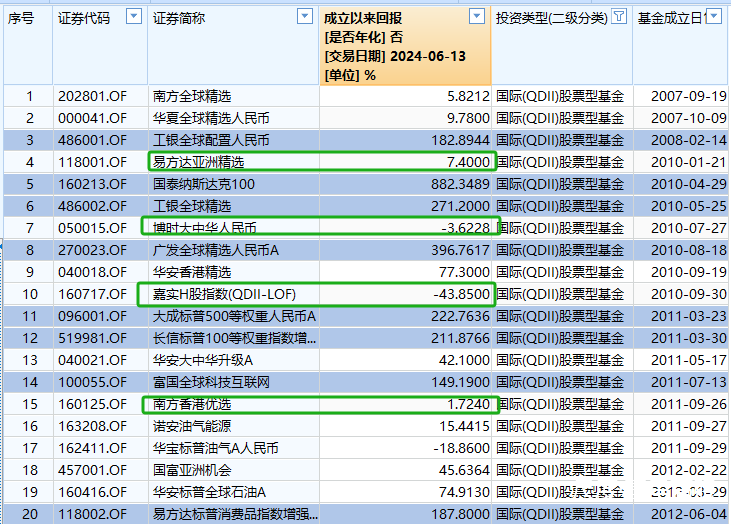Click inception date 2011-09-26
The height and width of the screenshot is (524, 731).
pos(689,404)
